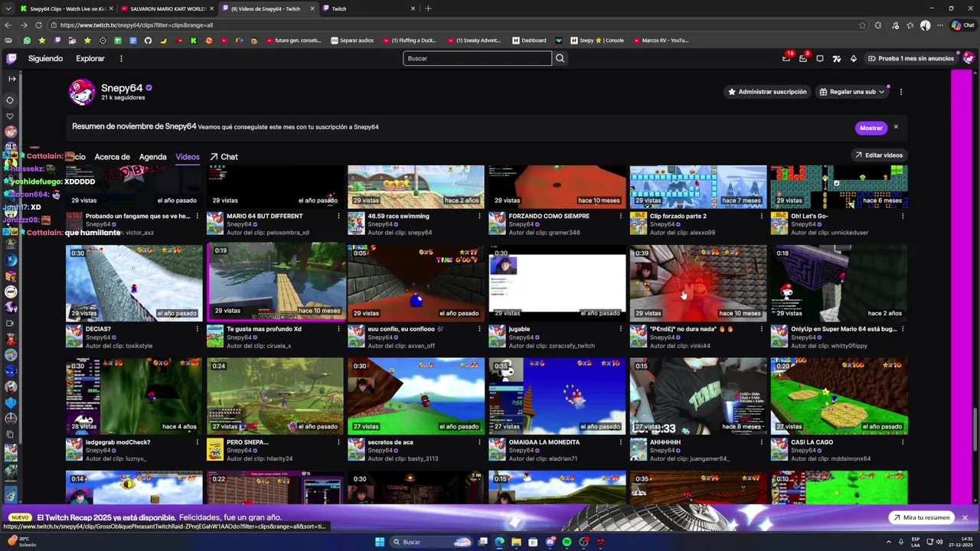
Task: Open options menu for the OMAIGAA LA MONEDITA clip
Action: [620, 442]
